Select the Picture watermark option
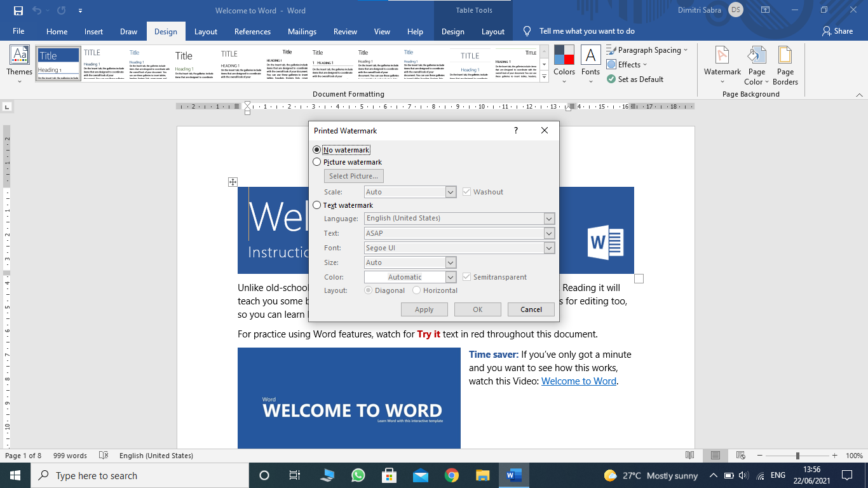Viewport: 868px width, 488px height. coord(317,162)
